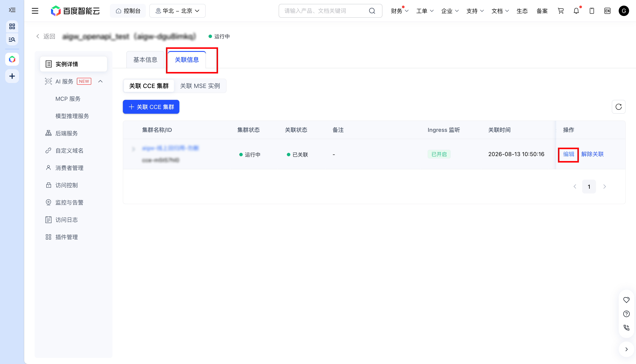Screen dimensions: 636x364
Task: Select the 关联 CCE 集群 sub-tab
Action: (149, 86)
